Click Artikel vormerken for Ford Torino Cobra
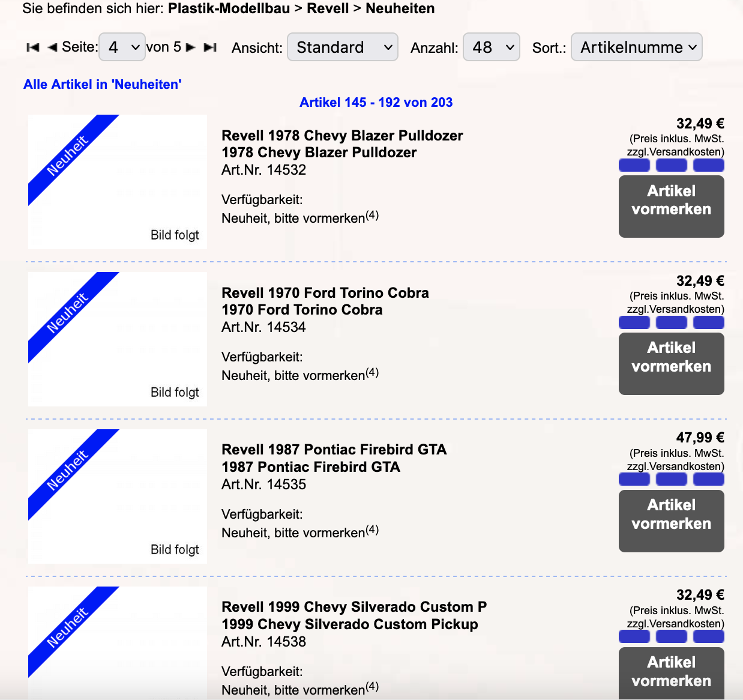Image resolution: width=743 pixels, height=700 pixels. pyautogui.click(x=671, y=364)
